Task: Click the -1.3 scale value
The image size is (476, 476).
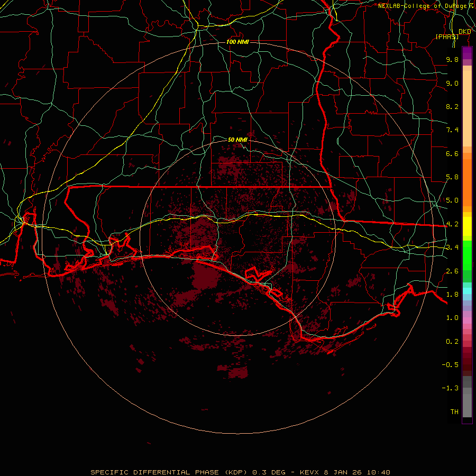Action: 450,389
